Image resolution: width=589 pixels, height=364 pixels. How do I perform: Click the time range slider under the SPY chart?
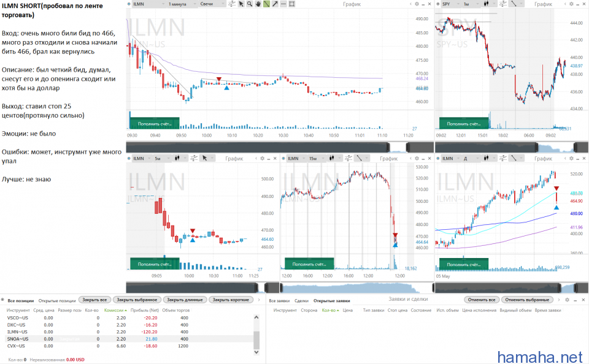(x=512, y=147)
